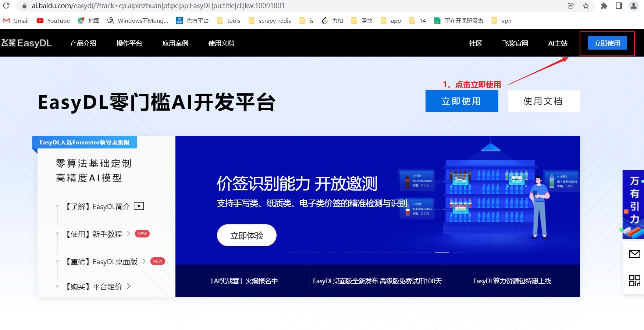Click the mail envelope icon on right sidebar

click(634, 254)
